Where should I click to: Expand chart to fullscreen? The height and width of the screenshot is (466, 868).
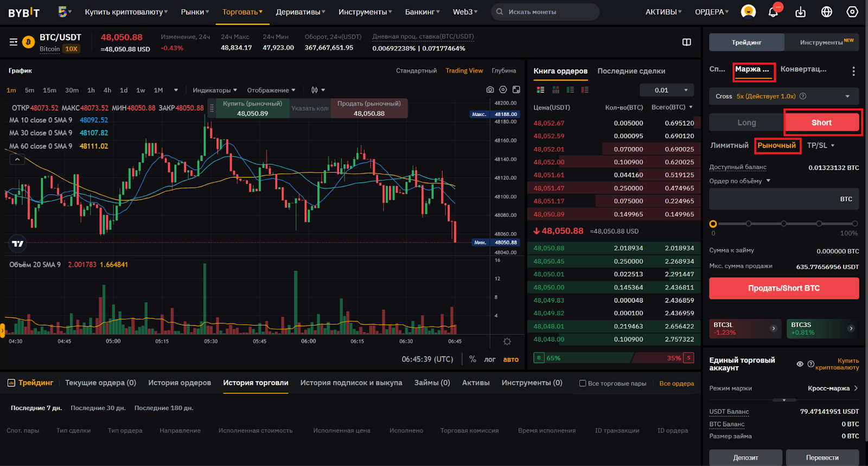click(x=516, y=90)
